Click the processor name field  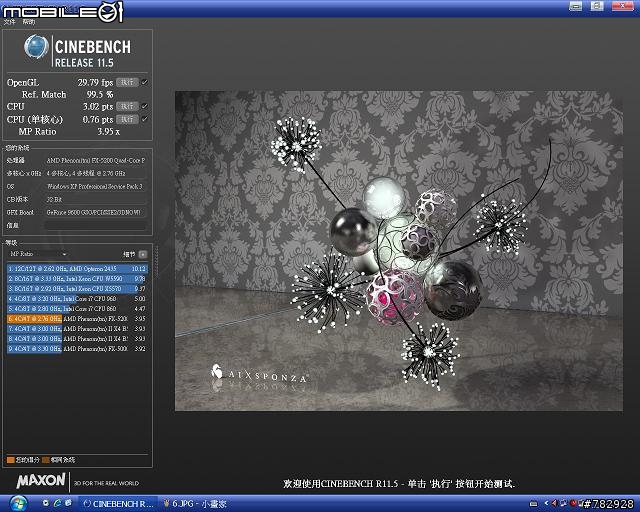[96, 161]
